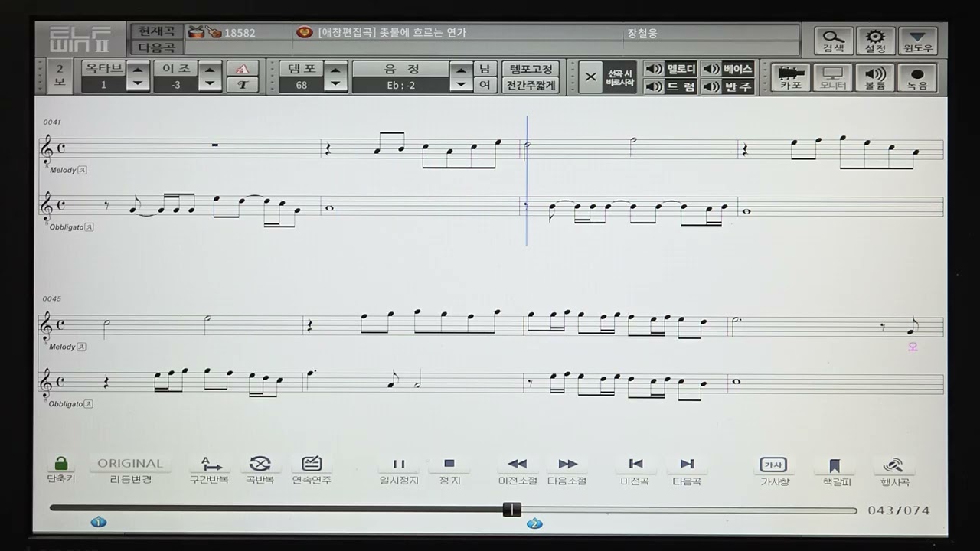Lower the 음정 pitch key
The width and height of the screenshot is (980, 551).
tap(460, 84)
